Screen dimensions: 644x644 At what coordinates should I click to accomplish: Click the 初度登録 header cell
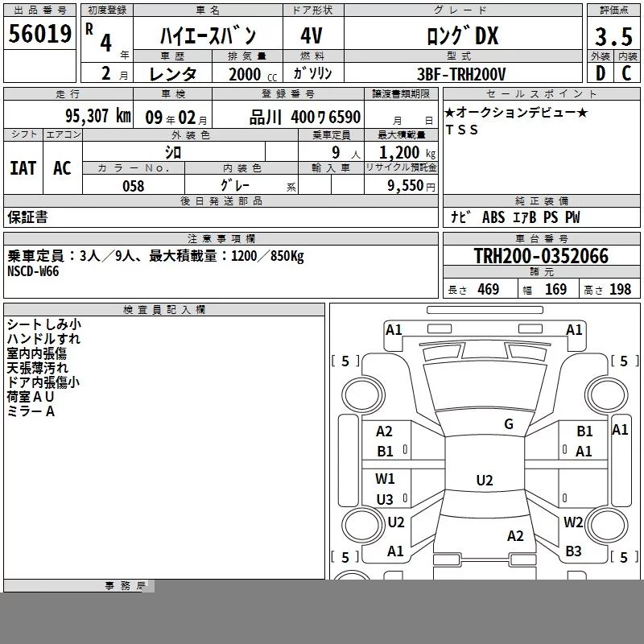[107, 10]
